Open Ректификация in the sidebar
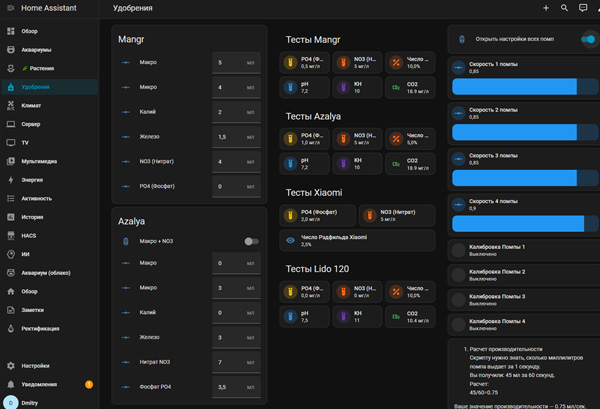 coord(50,328)
